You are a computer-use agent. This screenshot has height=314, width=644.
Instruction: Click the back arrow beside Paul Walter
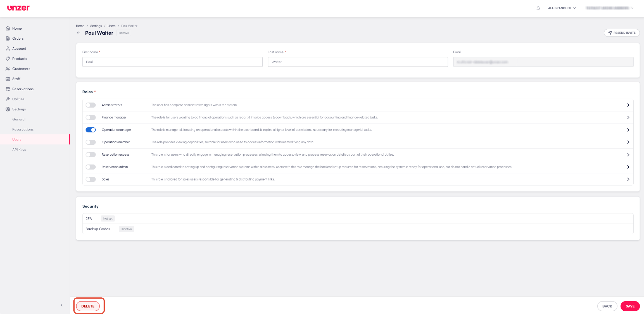point(78,33)
